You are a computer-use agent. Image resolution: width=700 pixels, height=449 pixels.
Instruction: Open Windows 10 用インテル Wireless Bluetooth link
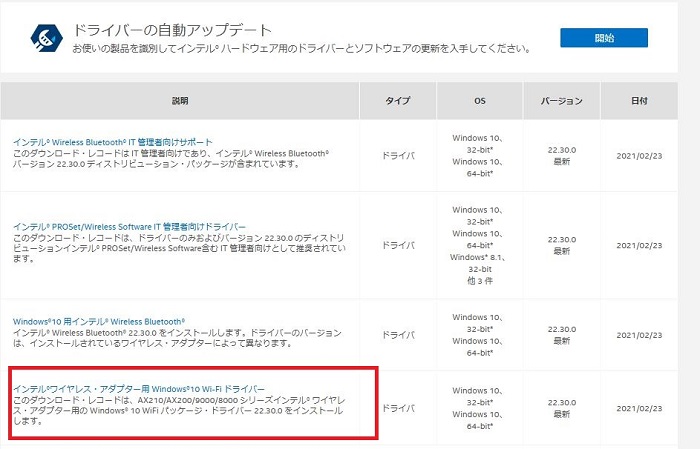(x=99, y=321)
